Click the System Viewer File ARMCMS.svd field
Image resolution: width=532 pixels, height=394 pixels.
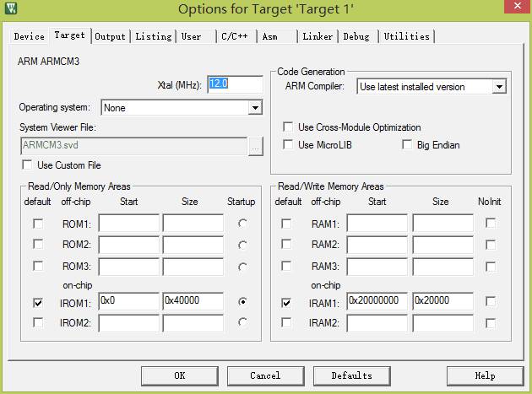[x=133, y=146]
